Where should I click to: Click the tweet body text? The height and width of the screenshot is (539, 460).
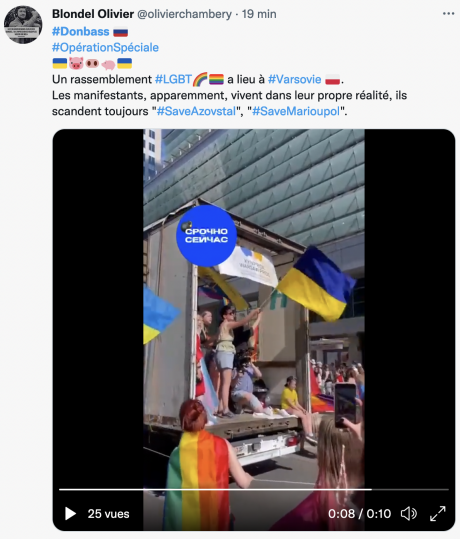click(x=229, y=95)
